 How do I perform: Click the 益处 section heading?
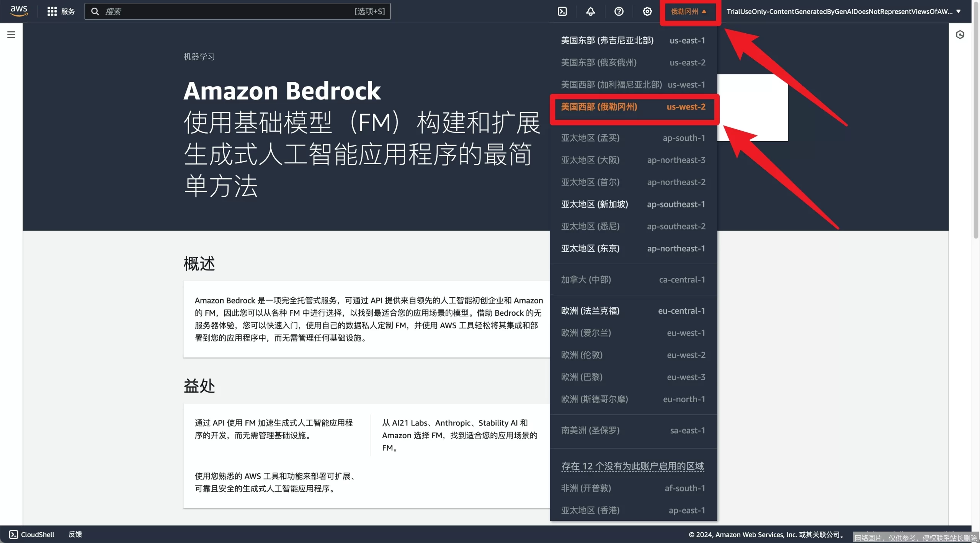199,386
